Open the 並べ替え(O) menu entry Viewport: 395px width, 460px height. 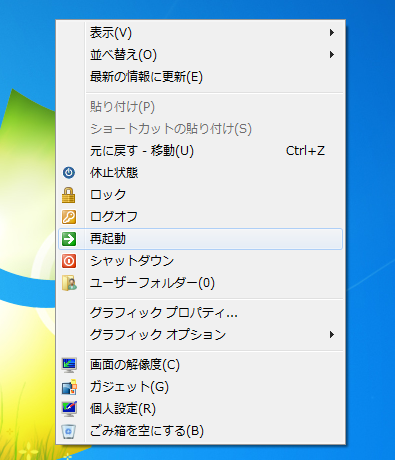coord(200,55)
